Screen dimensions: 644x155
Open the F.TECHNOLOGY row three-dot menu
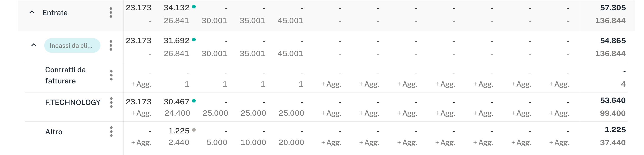pos(111,102)
